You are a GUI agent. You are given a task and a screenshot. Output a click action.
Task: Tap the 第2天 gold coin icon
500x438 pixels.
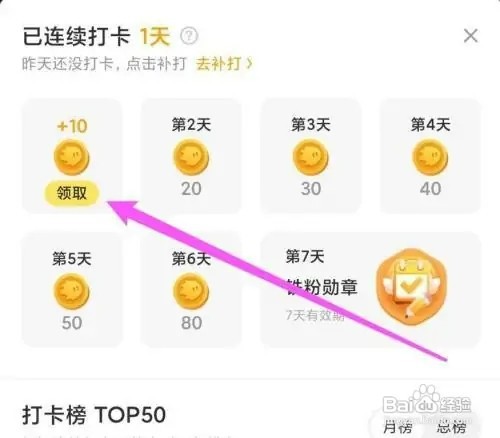pyautogui.click(x=191, y=157)
